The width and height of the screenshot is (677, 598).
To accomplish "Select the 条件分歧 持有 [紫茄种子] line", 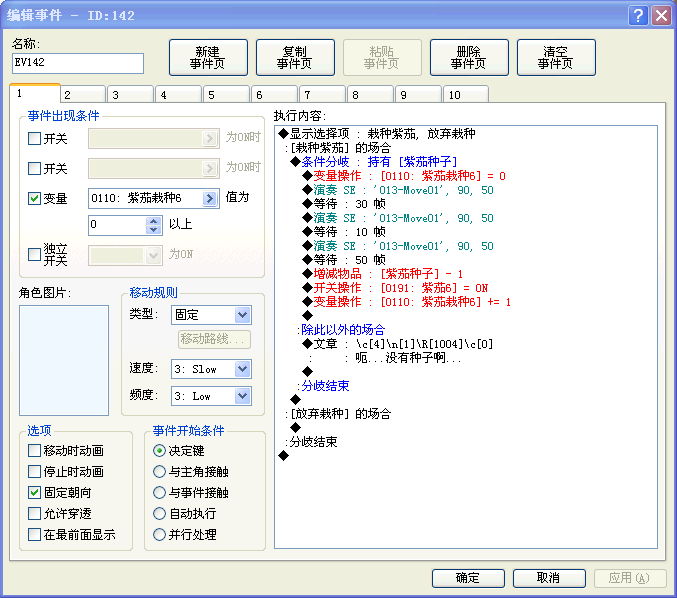I will point(374,162).
